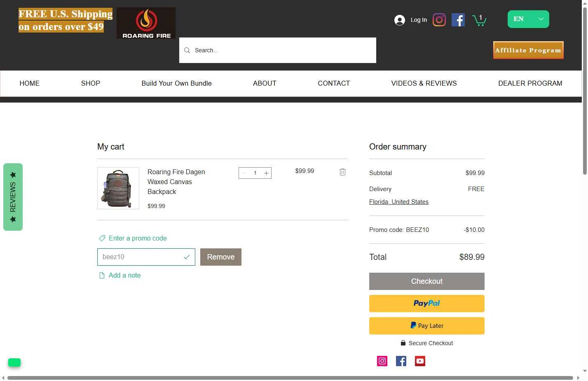This screenshot has width=588, height=381.
Task: Open the green REVIEWS side tab
Action: pos(13,197)
